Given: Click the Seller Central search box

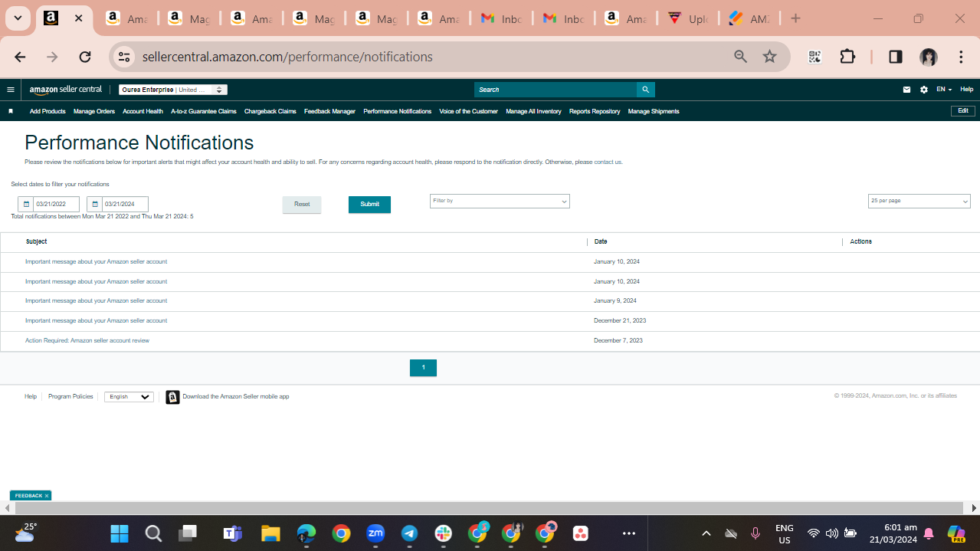Looking at the screenshot, I should click(x=556, y=90).
